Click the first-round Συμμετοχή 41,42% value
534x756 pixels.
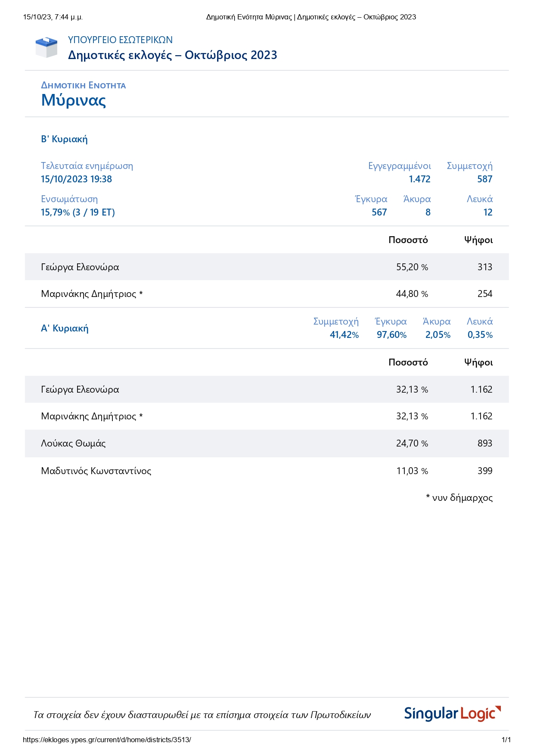tap(344, 335)
